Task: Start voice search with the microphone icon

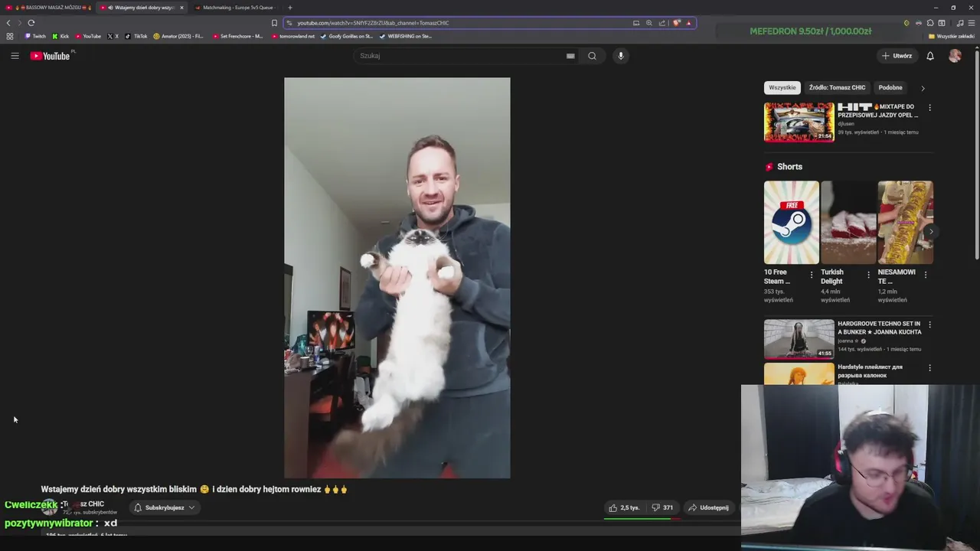Action: point(621,56)
